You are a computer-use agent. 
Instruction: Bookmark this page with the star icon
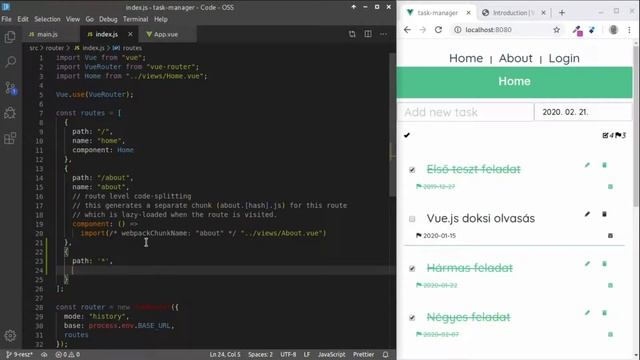point(556,30)
